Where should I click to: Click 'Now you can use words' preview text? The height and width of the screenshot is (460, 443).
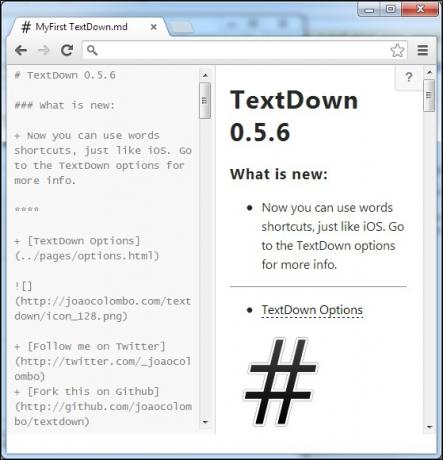coord(327,208)
